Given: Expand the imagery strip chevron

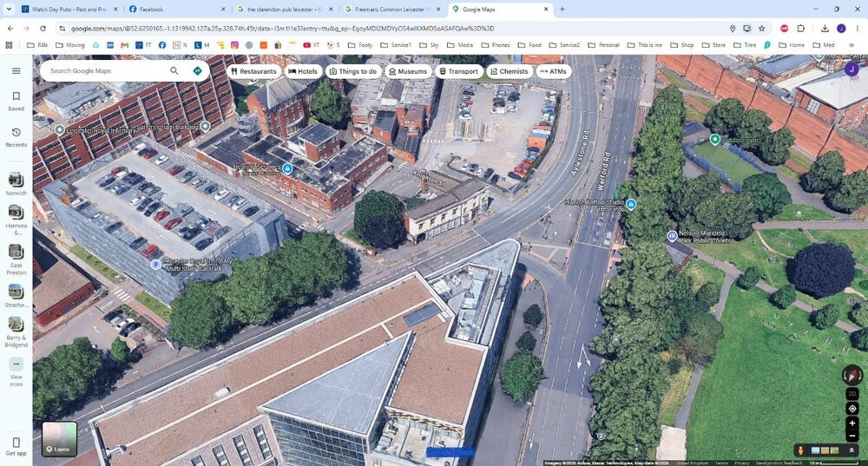Looking at the screenshot, I should pyautogui.click(x=852, y=450).
